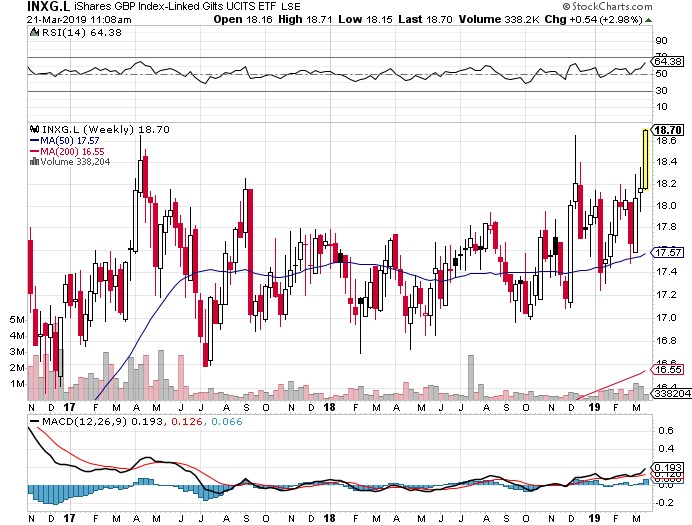692x525 pixels.
Task: Click the small chart icon beside RSI(14)
Action: coord(34,32)
